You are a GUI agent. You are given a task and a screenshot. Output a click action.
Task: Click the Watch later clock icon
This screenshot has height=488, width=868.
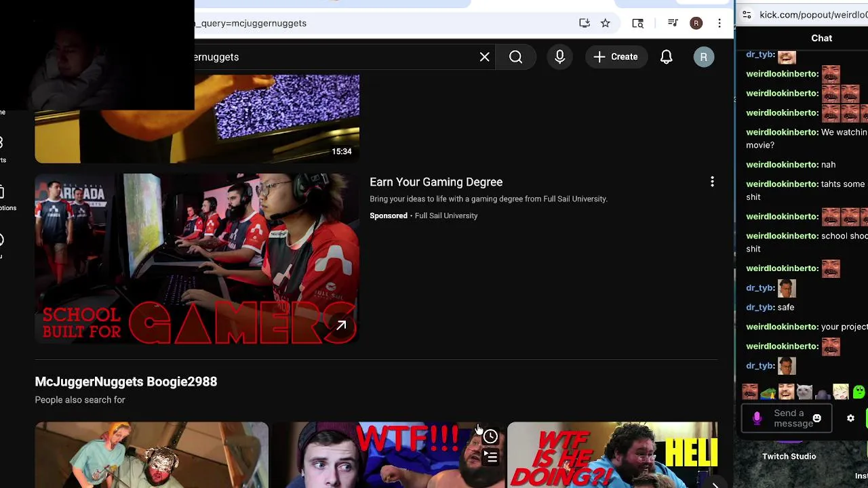pos(490,436)
